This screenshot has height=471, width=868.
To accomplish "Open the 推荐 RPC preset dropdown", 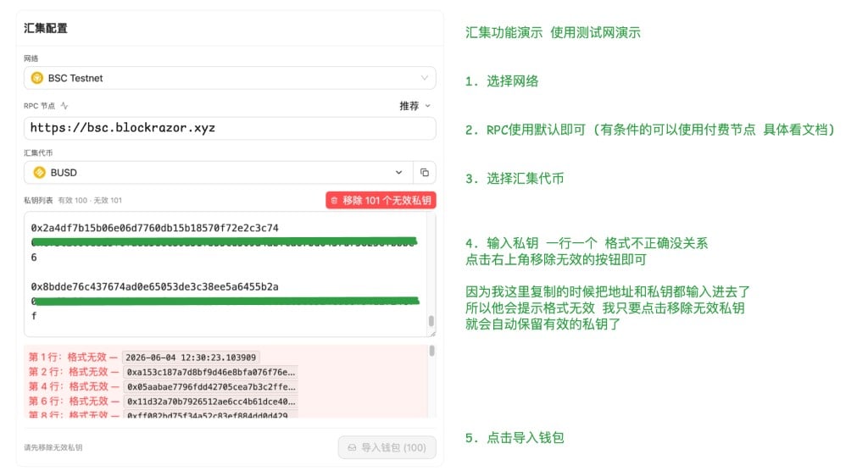I will coord(415,106).
